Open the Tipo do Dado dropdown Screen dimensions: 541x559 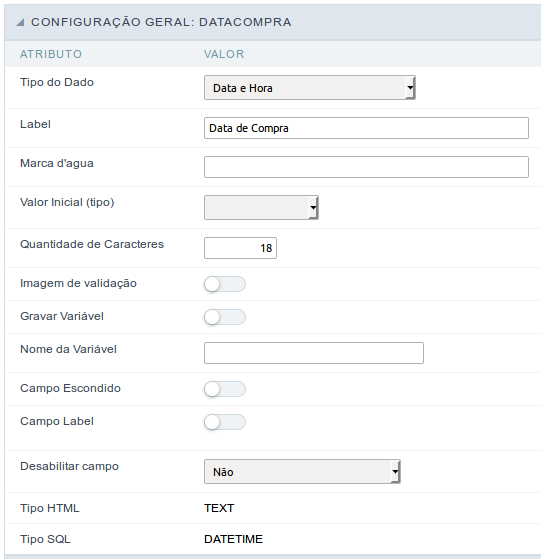tap(310, 88)
